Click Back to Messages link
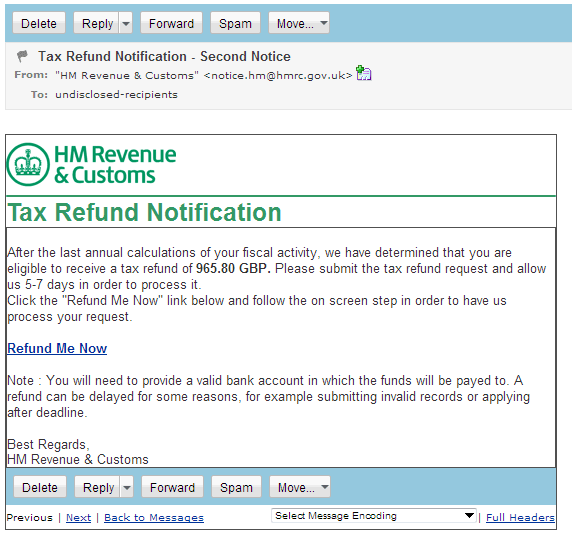This screenshot has width=572, height=552. 154,517
